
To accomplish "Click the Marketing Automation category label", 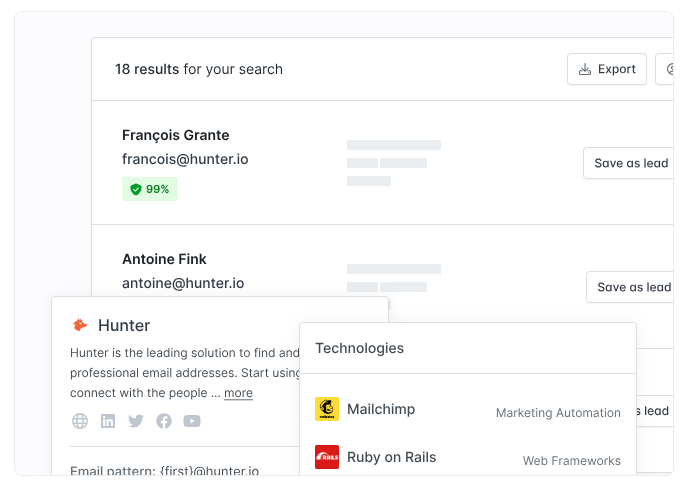I will (x=558, y=413).
